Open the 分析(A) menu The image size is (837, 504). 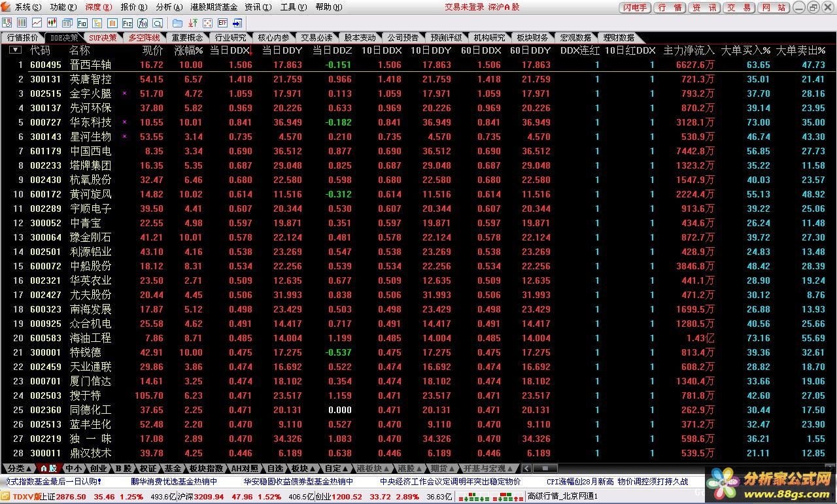pos(169,7)
